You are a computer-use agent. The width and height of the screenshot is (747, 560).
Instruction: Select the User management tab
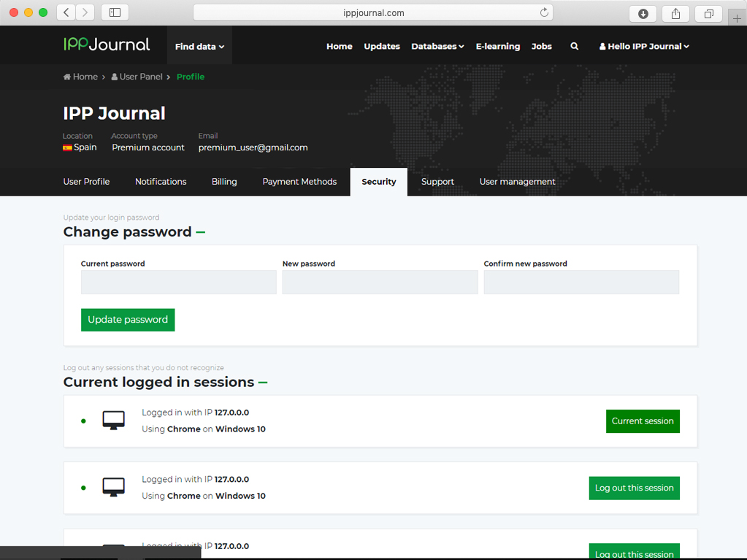517,182
